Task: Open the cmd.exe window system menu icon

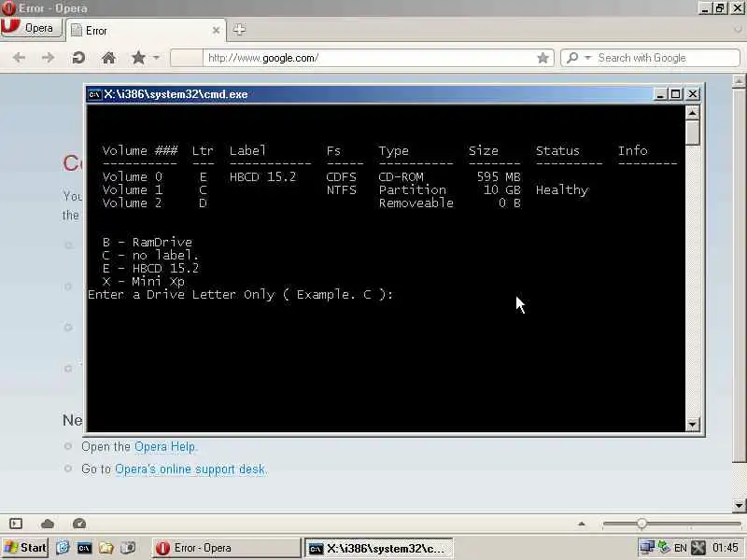Action: (x=94, y=94)
